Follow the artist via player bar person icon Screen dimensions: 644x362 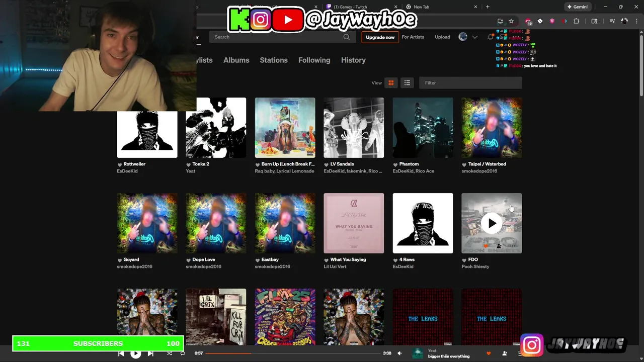[x=505, y=353]
